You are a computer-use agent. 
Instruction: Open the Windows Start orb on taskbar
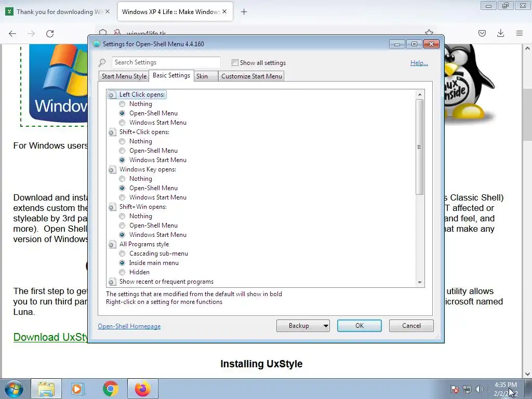pyautogui.click(x=14, y=389)
